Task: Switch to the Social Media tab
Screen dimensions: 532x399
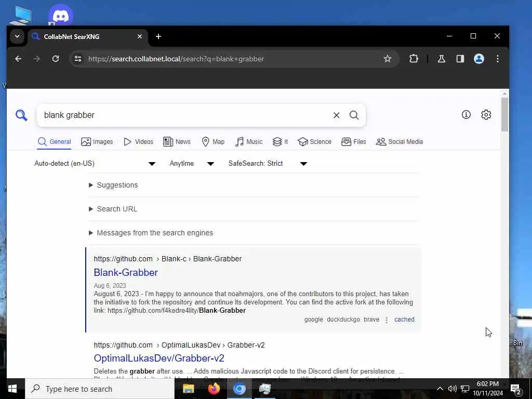Action: (400, 142)
